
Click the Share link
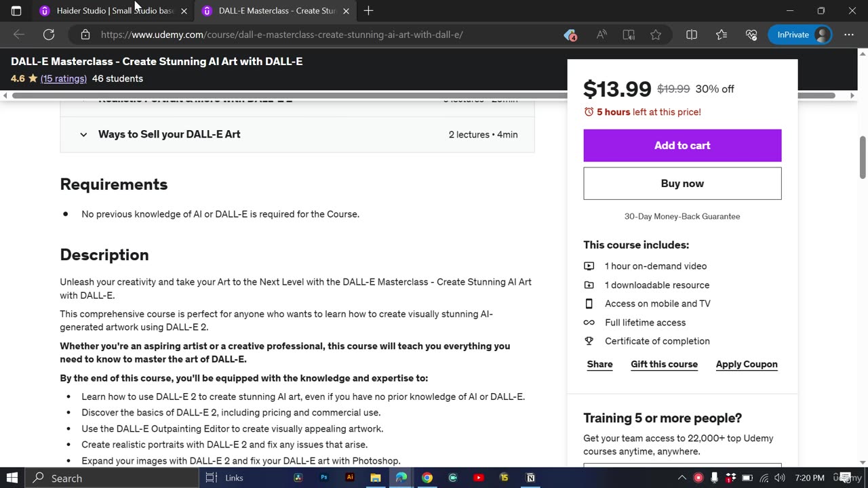[x=599, y=364]
